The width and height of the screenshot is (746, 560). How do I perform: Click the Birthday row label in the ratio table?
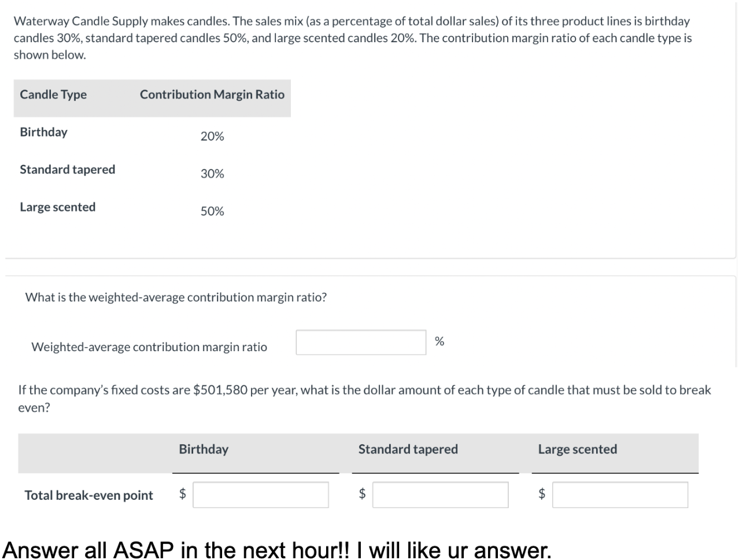43,132
